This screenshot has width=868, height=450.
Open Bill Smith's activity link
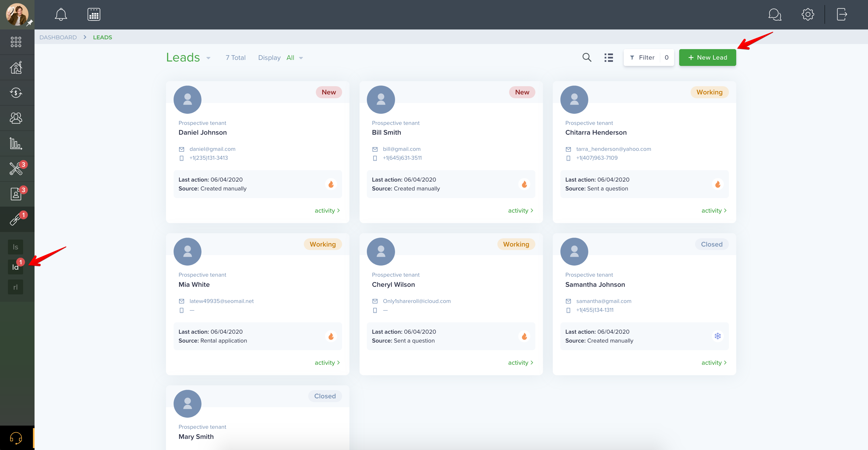click(x=520, y=211)
